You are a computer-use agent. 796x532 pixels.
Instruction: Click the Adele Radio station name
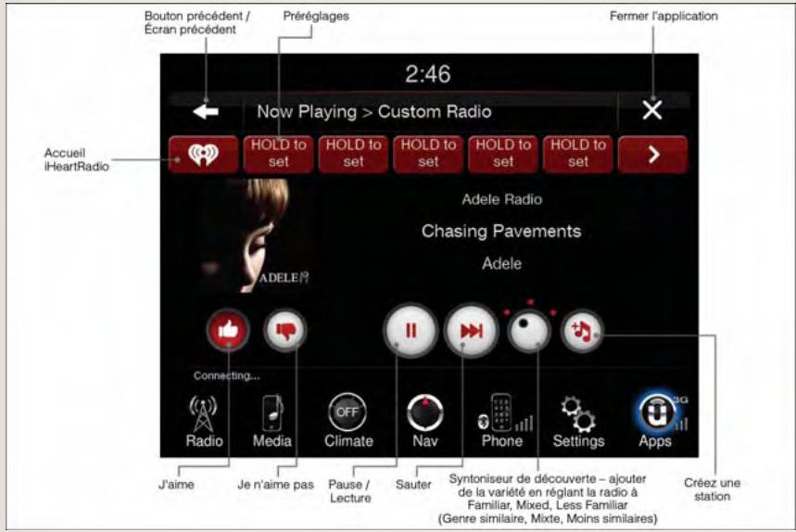pos(501,199)
